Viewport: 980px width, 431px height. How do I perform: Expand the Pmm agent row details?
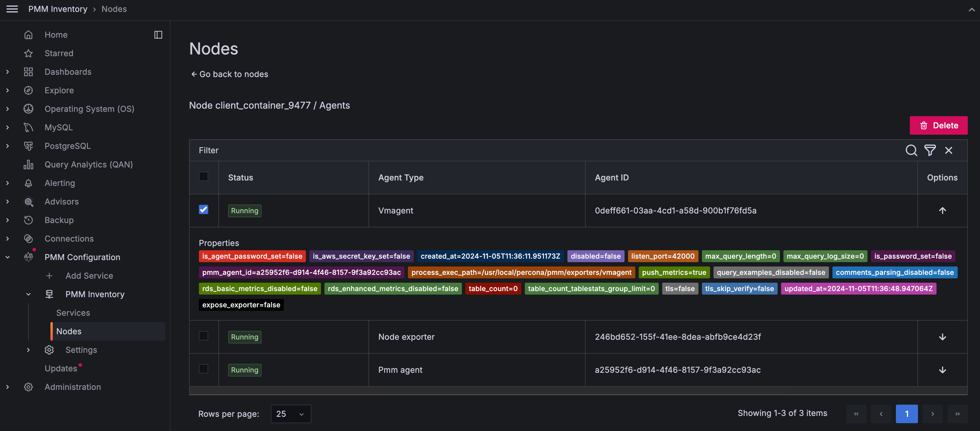942,370
